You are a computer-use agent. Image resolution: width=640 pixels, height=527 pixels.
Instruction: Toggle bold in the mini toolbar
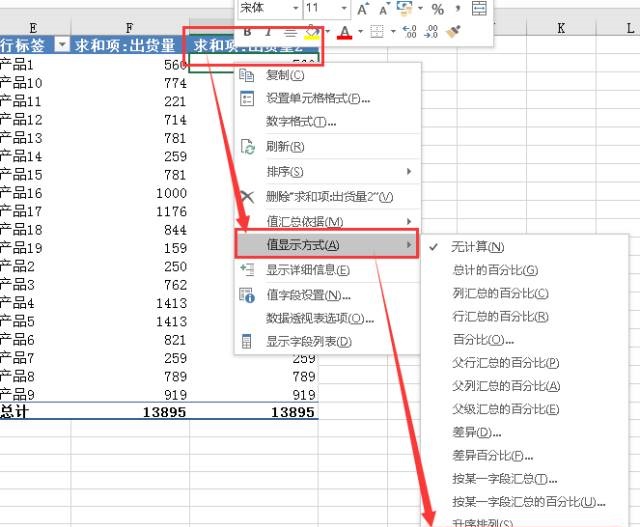[x=247, y=31]
